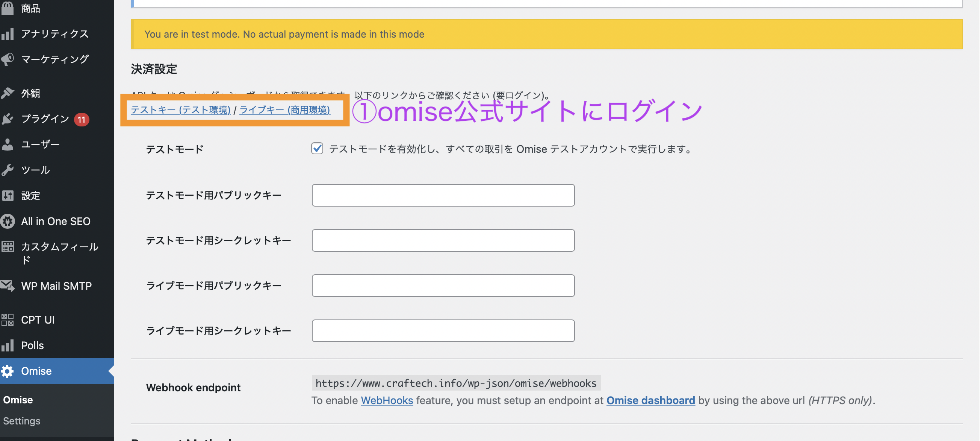Click the ライブモード用シークレットキー input field

click(443, 330)
